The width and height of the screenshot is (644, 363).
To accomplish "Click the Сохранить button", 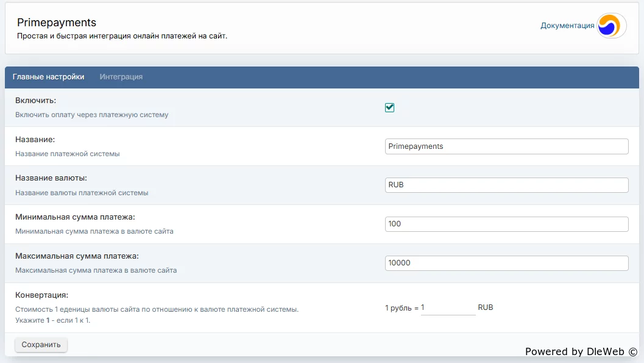I will (x=41, y=345).
